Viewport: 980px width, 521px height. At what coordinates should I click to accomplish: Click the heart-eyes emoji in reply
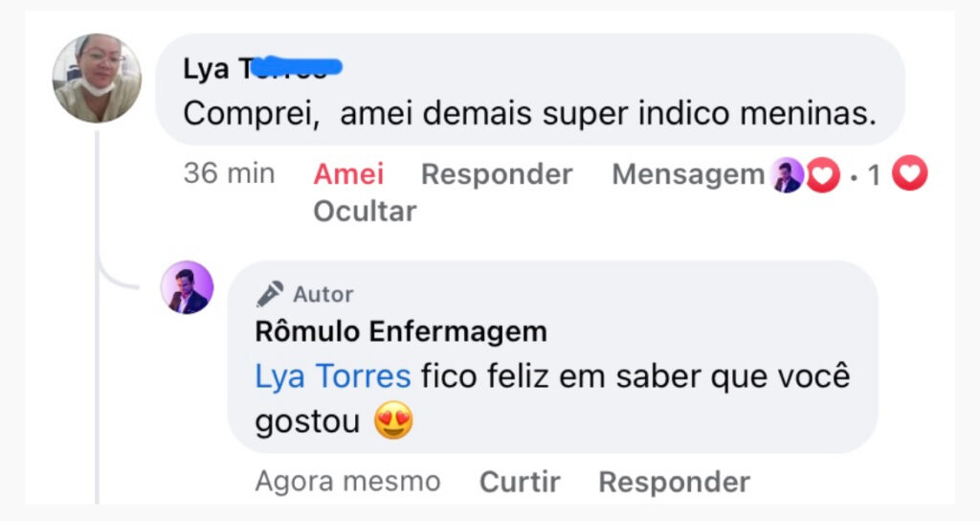click(393, 421)
